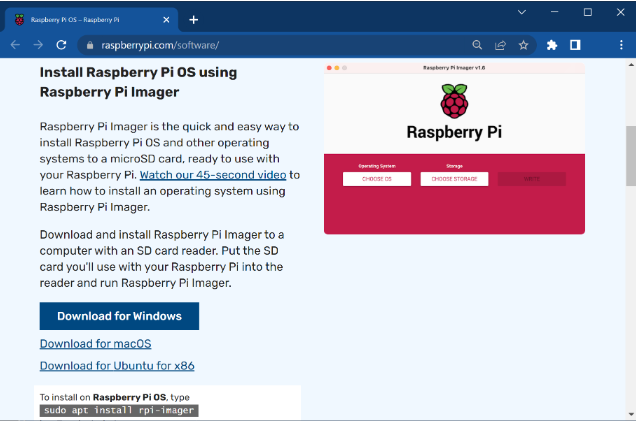Click 'Raspberry Pi Imager v1.6' title text
Image resolution: width=636 pixels, height=423 pixels.
454,68
